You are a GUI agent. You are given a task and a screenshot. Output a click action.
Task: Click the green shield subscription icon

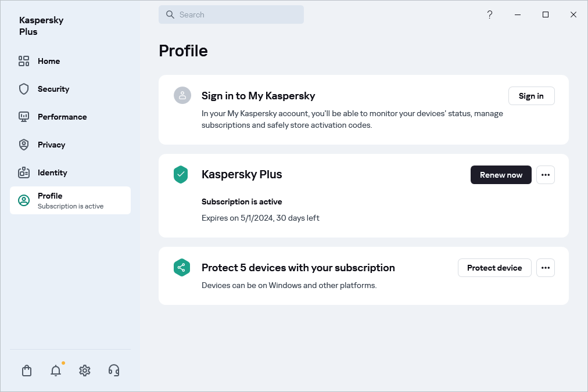click(x=181, y=175)
